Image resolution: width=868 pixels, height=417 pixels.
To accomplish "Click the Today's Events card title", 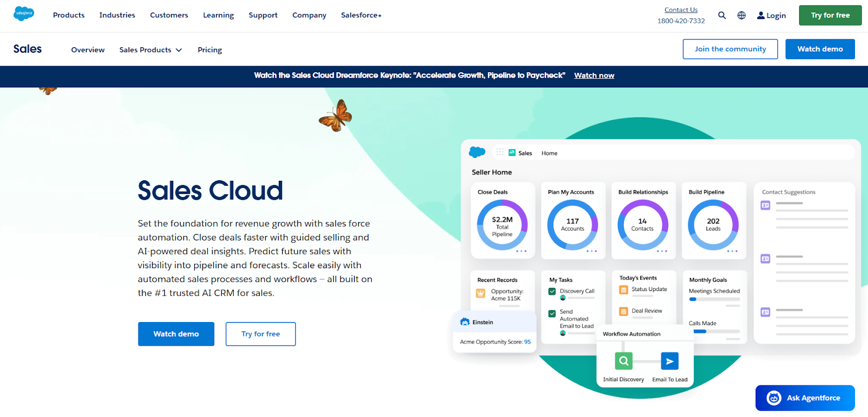I will tap(638, 278).
